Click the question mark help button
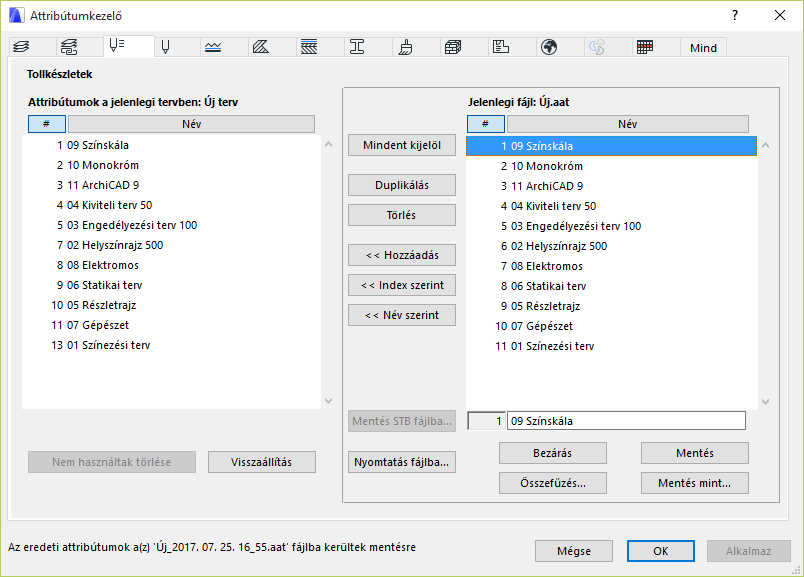The image size is (804, 577). [x=735, y=15]
